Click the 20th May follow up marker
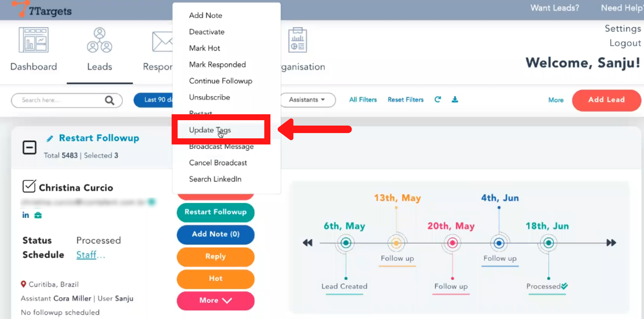 (452, 243)
